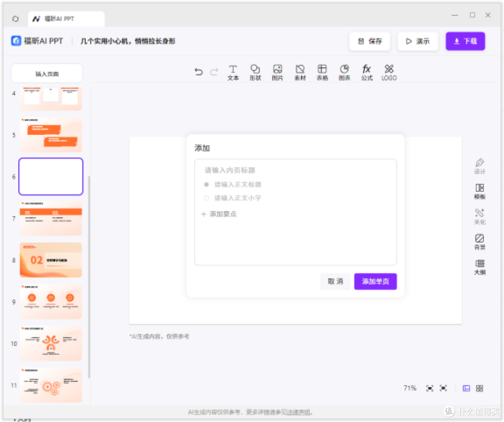Open the 公式 formula tool
The image size is (504, 422).
point(367,73)
